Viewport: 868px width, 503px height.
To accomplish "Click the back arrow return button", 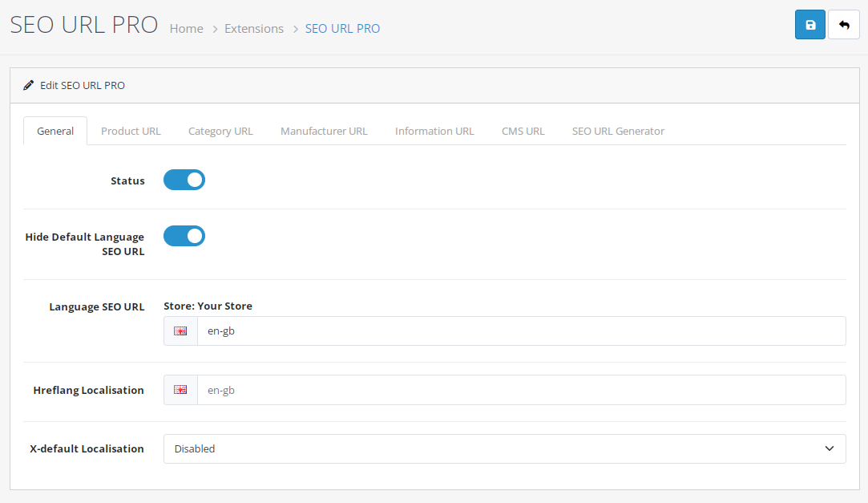I will point(844,25).
